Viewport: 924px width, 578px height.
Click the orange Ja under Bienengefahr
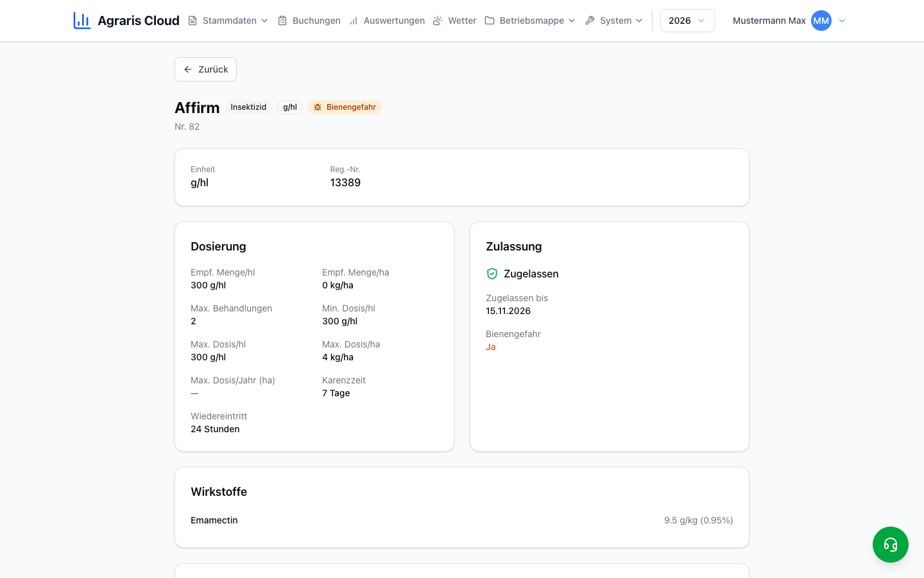point(491,347)
